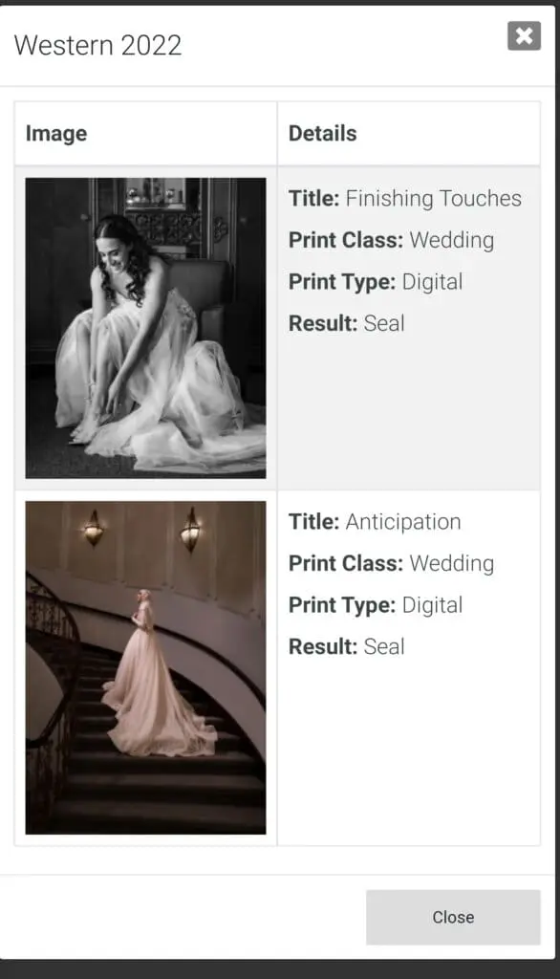
Task: Click the Image column header
Action: tap(56, 133)
